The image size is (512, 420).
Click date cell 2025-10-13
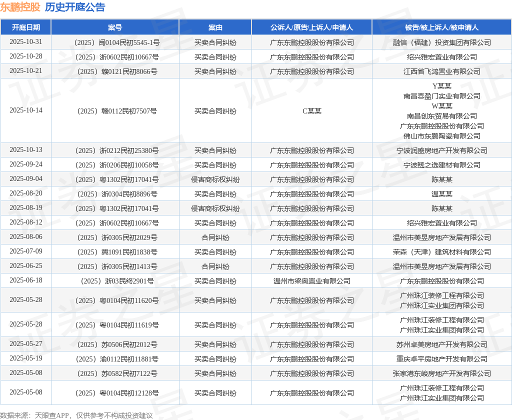(26, 149)
